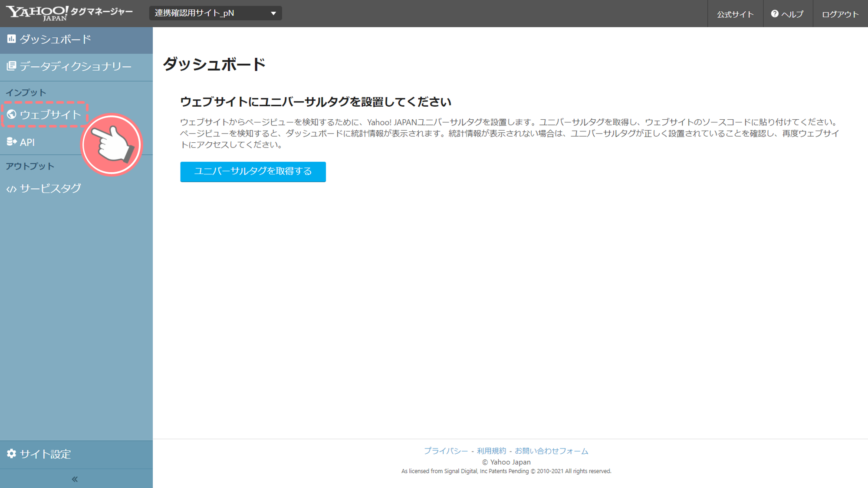Open the 連携確認用サイト_pN site dropdown
The image size is (868, 488).
[x=216, y=13]
